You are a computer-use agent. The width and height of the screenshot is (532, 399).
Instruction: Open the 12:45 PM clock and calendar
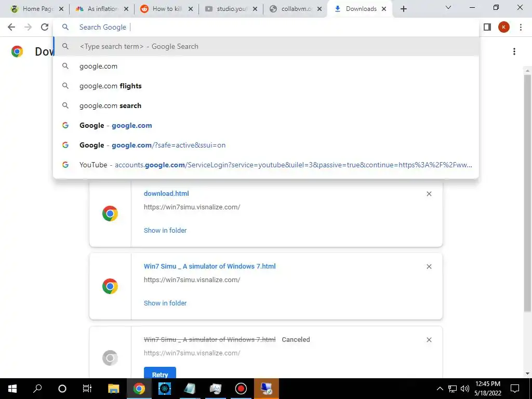(487, 389)
